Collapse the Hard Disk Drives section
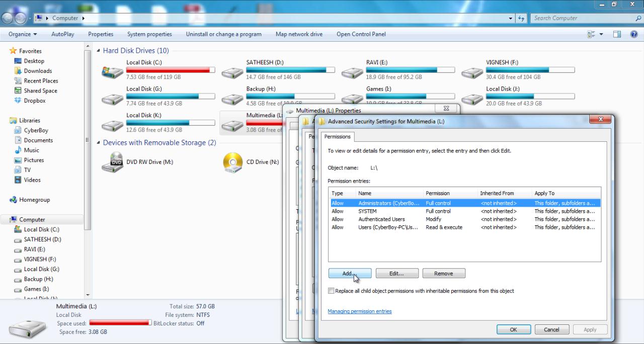644x344 pixels. [x=99, y=50]
